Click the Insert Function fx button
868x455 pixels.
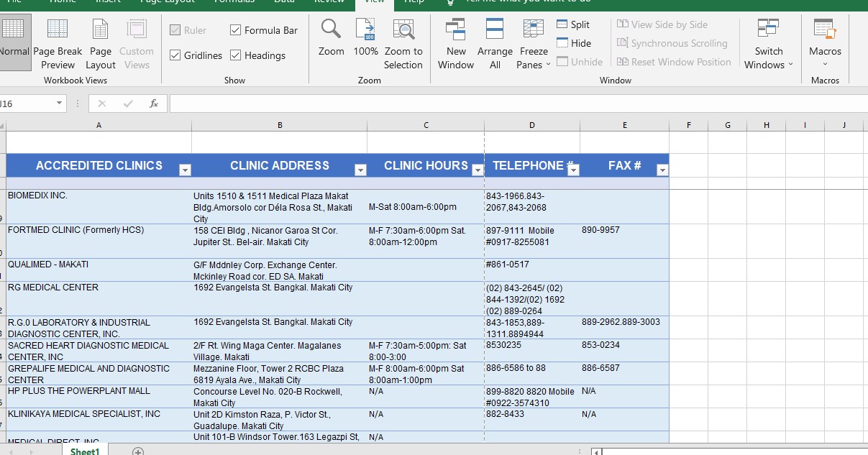pos(154,104)
